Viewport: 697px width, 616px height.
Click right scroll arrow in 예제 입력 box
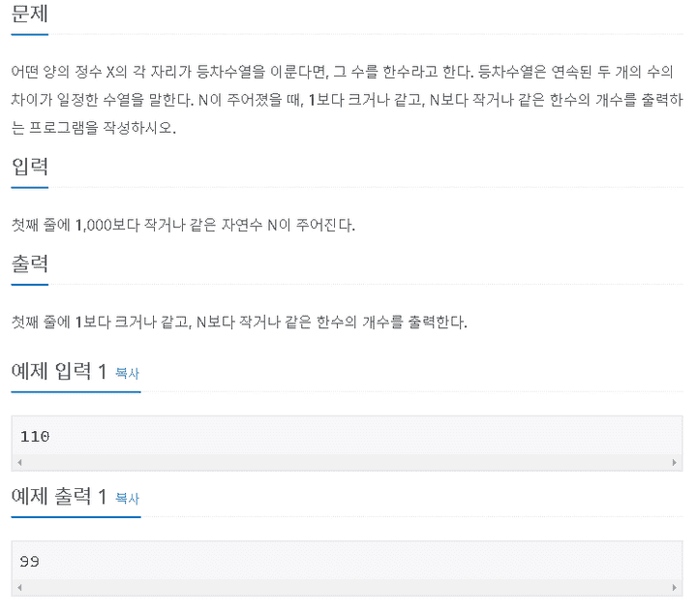pos(675,463)
